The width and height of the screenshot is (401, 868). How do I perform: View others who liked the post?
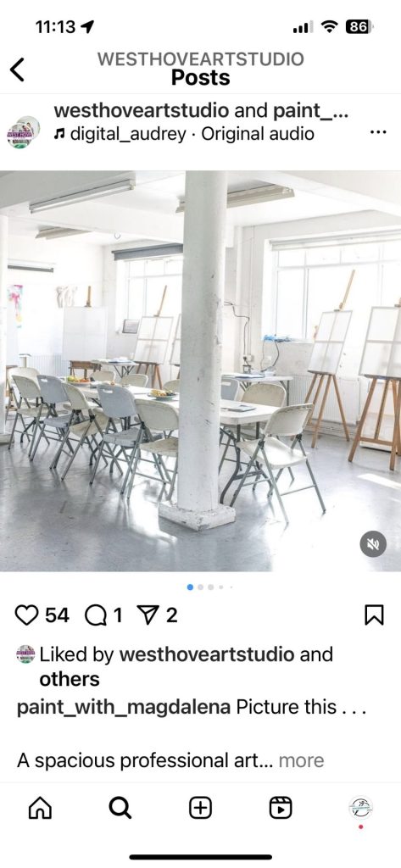[x=70, y=679]
